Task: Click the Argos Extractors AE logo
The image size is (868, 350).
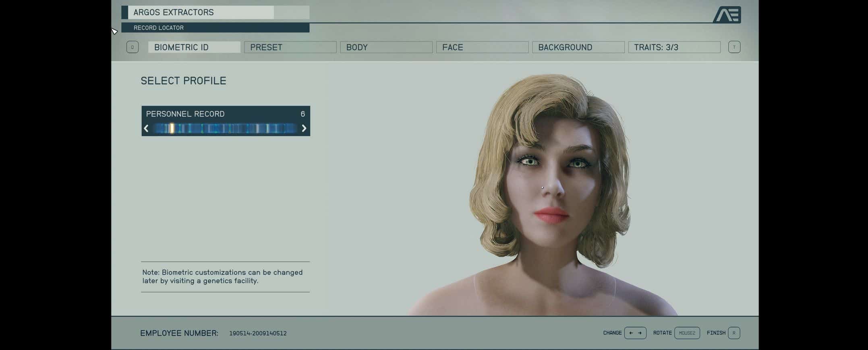Action: (x=727, y=15)
